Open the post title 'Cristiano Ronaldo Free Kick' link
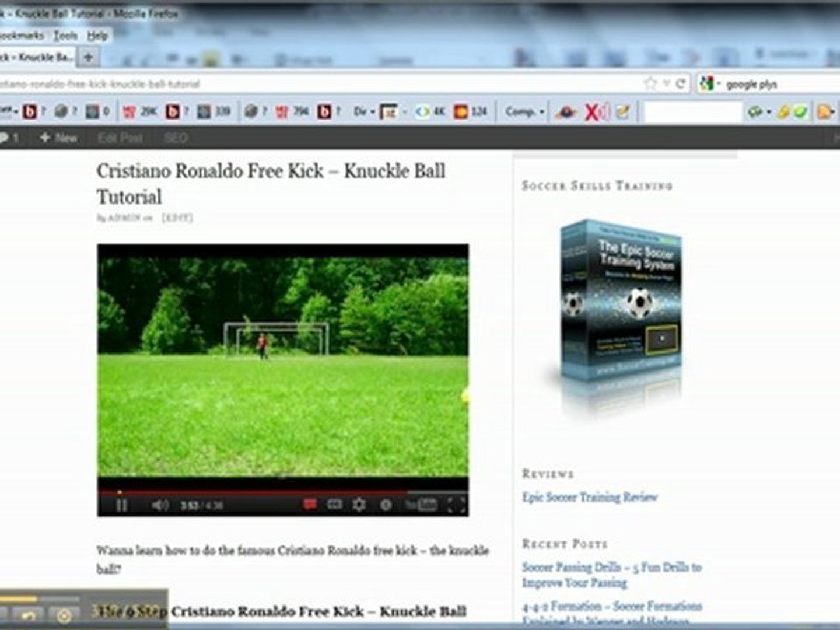The image size is (840, 630). (271, 183)
